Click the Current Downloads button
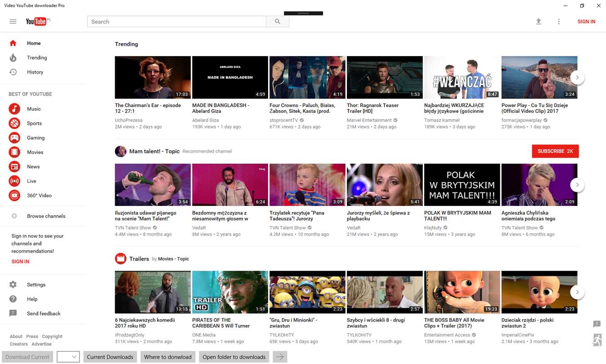The image size is (606, 364). (x=110, y=357)
